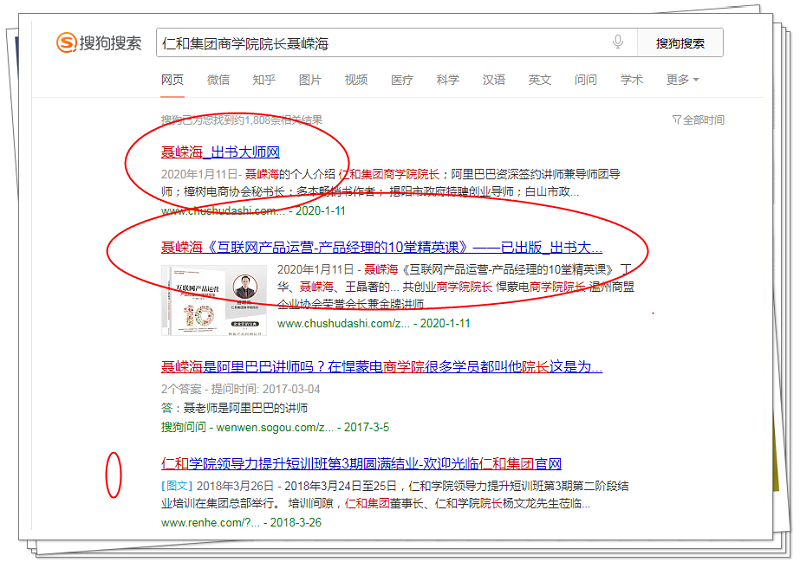Open the 图片 search tab
This screenshot has width=800, height=562.
point(310,80)
